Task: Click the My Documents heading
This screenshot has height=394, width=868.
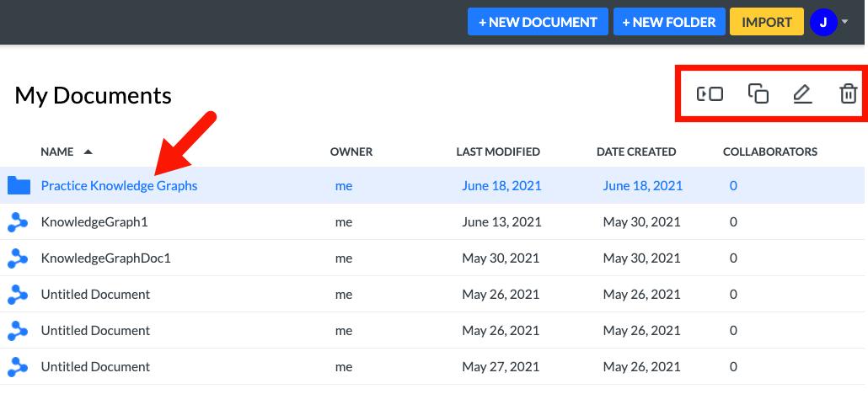Action: point(93,96)
